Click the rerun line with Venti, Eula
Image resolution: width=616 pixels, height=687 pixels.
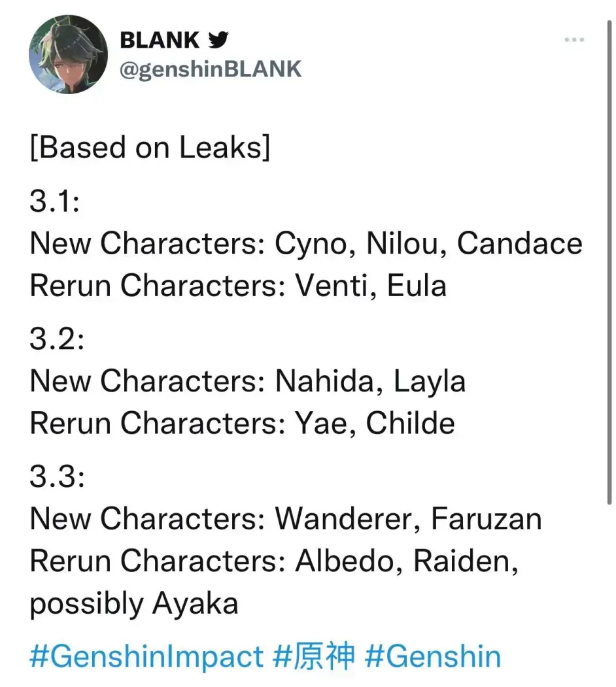coord(238,286)
